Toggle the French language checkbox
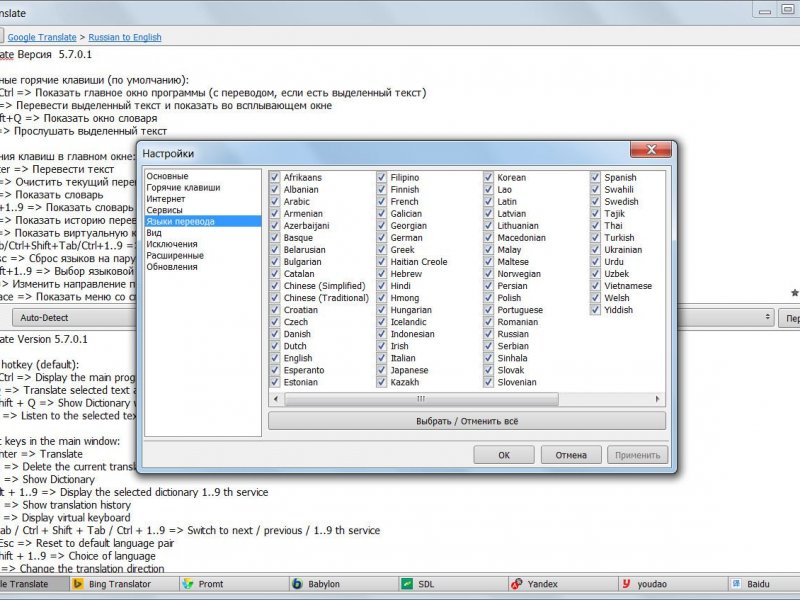Viewport: 800px width, 600px height. pos(382,202)
